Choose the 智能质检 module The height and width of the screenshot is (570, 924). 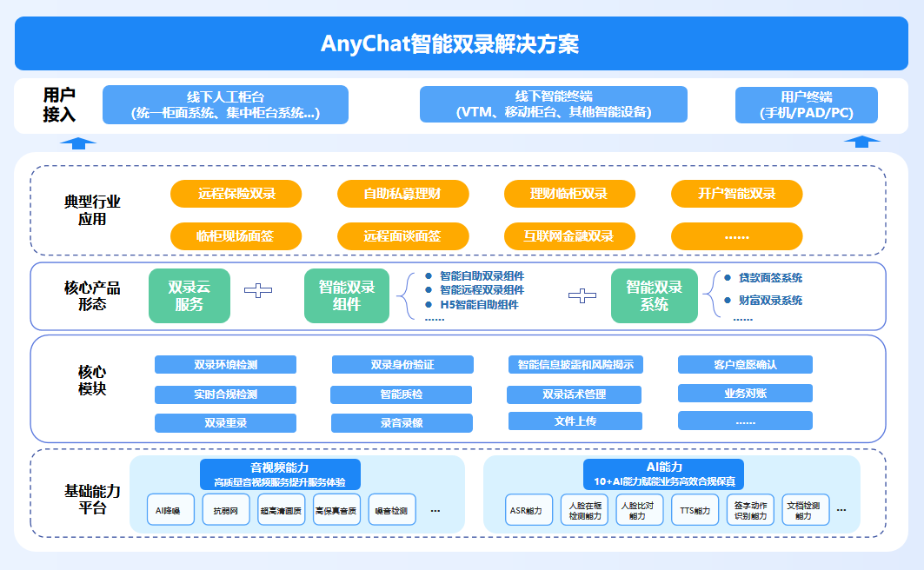point(402,394)
